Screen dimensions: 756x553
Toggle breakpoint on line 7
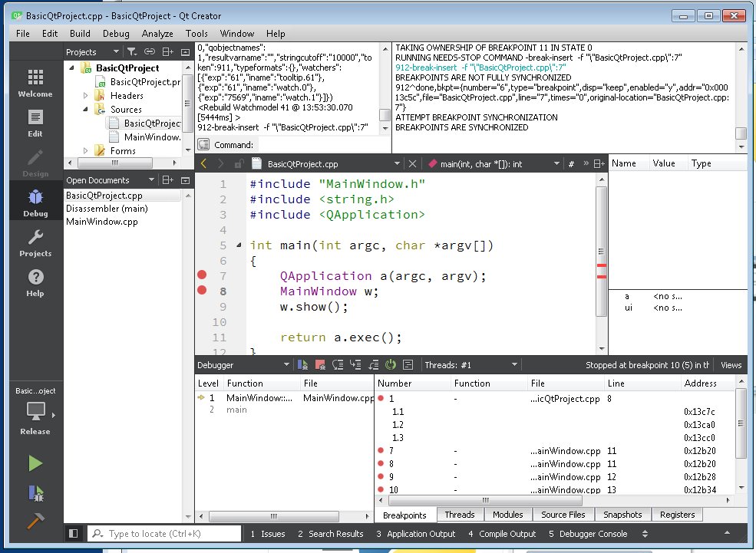tap(202, 275)
